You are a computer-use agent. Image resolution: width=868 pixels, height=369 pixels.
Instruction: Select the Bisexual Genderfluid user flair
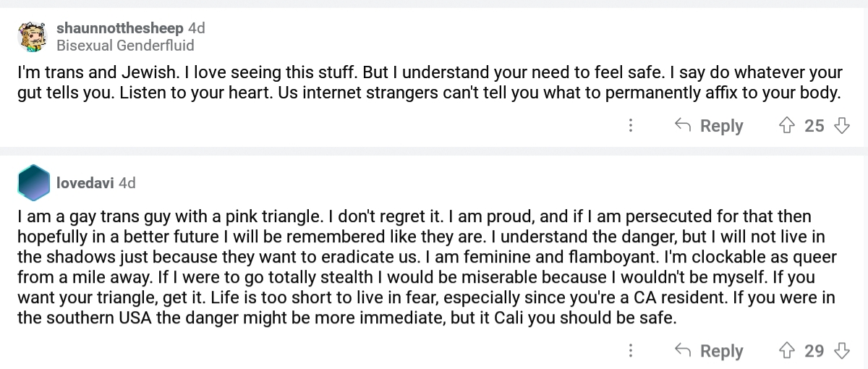(x=126, y=46)
